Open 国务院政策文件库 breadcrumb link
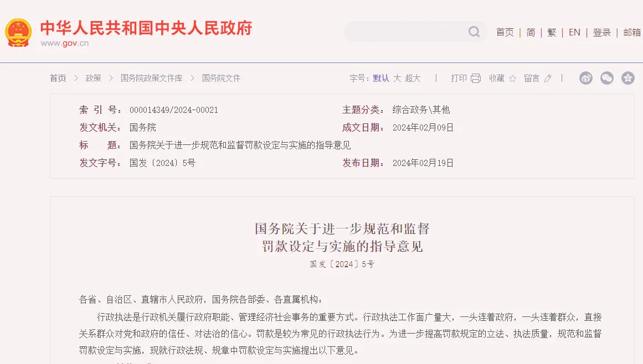This screenshot has width=643, height=364. coord(151,78)
